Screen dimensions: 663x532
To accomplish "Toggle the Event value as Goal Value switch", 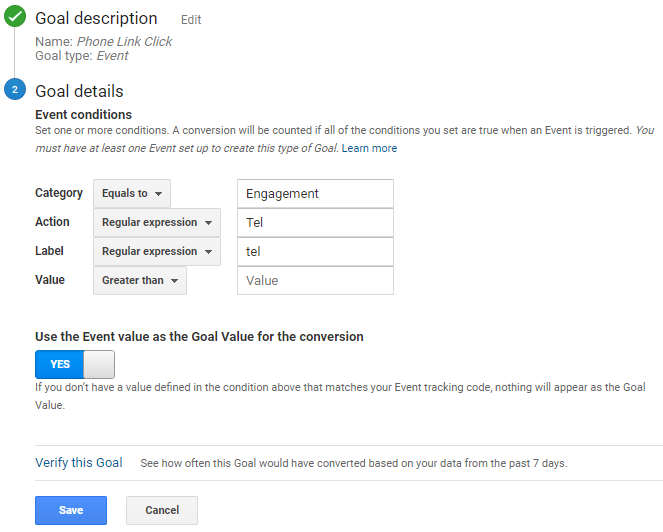I will point(75,364).
